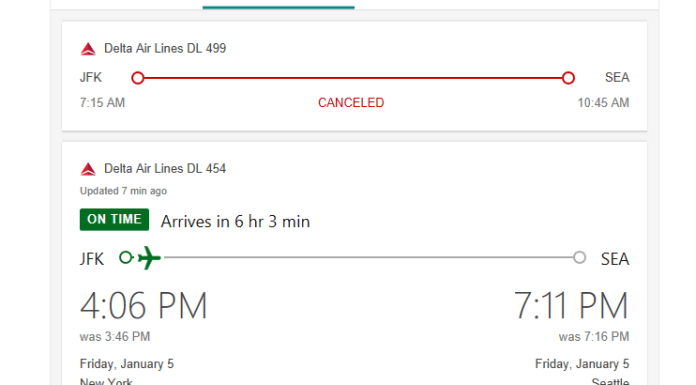Click the canceled DL 499 flight card
696x385 pixels.
354,76
